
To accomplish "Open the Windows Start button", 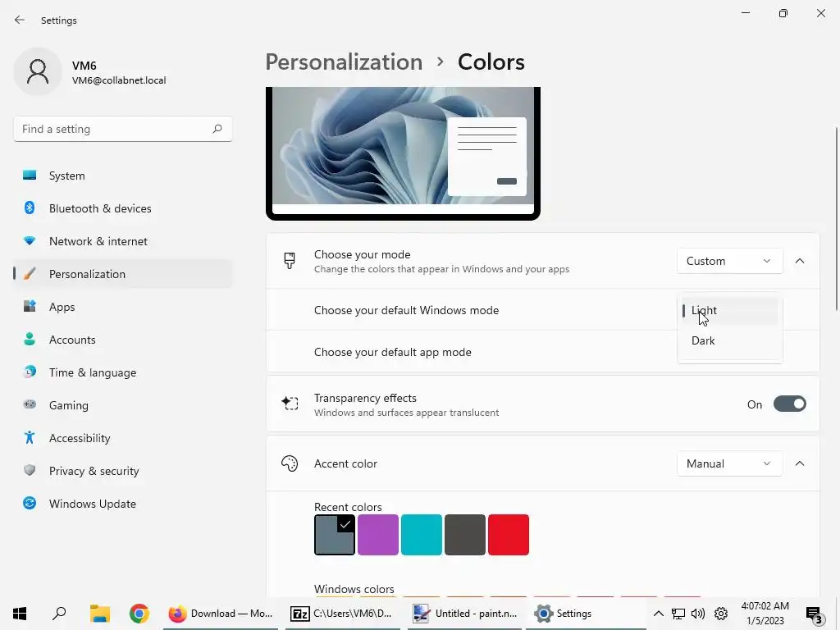I will click(20, 614).
